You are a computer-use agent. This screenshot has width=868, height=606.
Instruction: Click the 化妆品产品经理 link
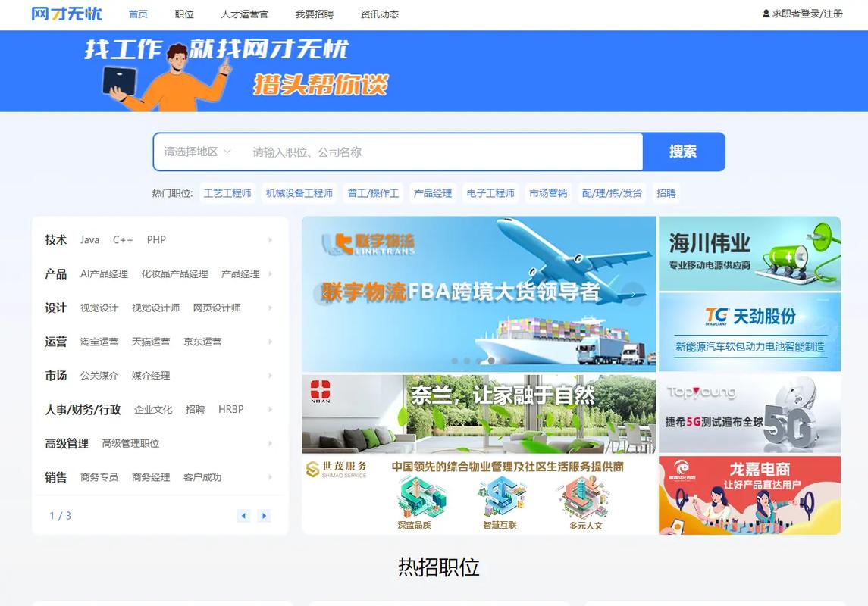175,273
